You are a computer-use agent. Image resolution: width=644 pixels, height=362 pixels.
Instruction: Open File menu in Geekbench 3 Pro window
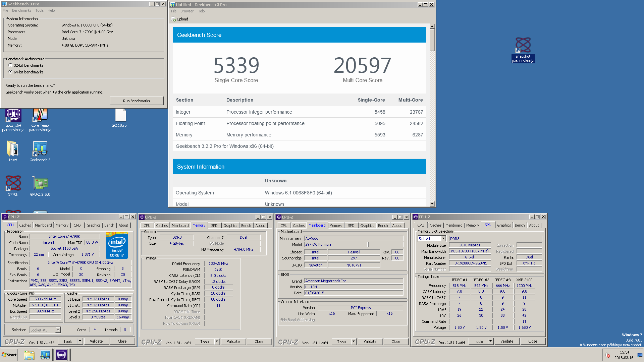[x=5, y=10]
